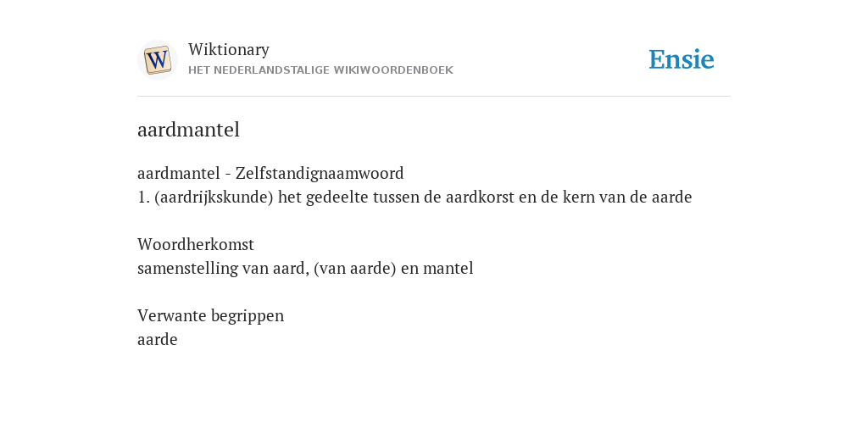Open the related term aarde
Viewport: 868px width, 434px height.
click(x=157, y=339)
